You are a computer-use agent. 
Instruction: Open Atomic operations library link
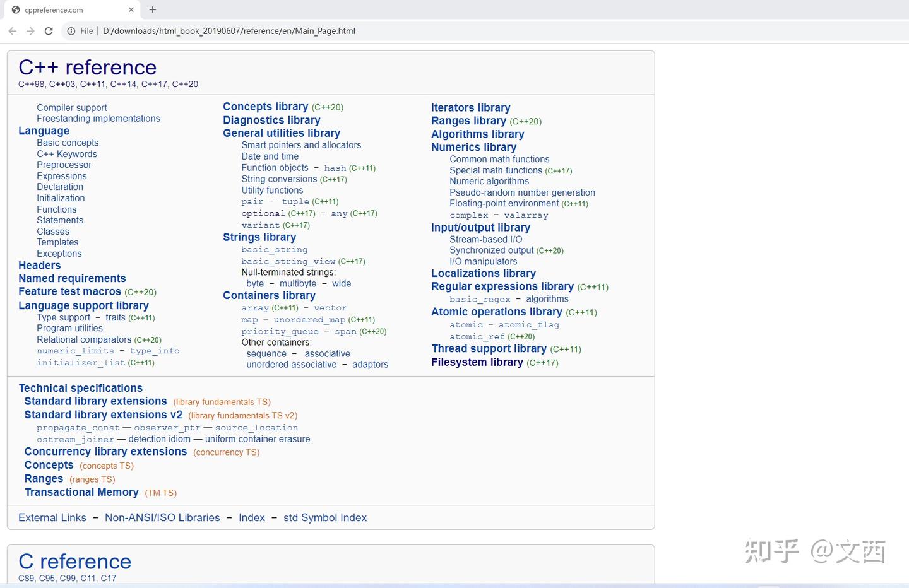[497, 312]
